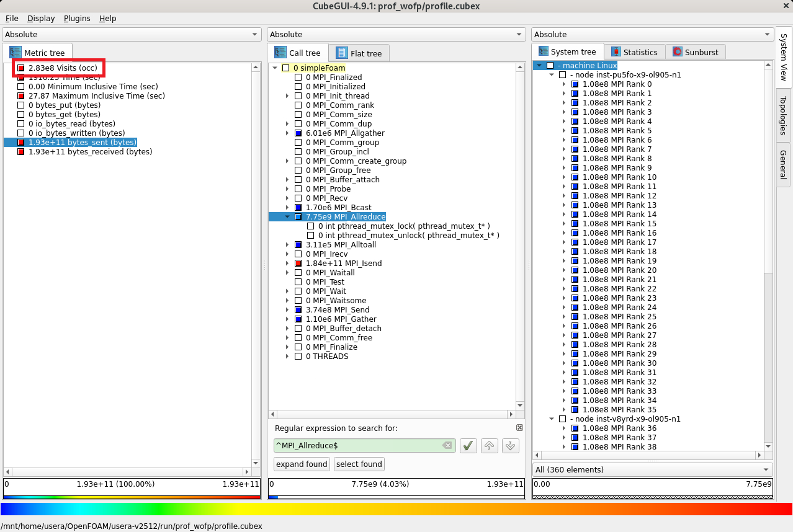The image size is (793, 532).
Task: Jump to previous search match arrow
Action: (x=490, y=445)
